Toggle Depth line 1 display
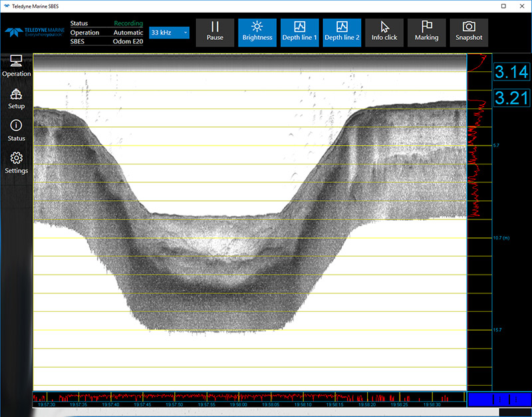532x417 pixels. (299, 32)
